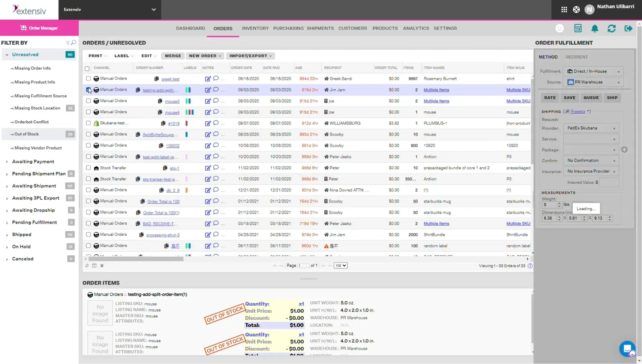Open the edit pencil icon for greek test order
642x364 pixels.
tap(207, 78)
